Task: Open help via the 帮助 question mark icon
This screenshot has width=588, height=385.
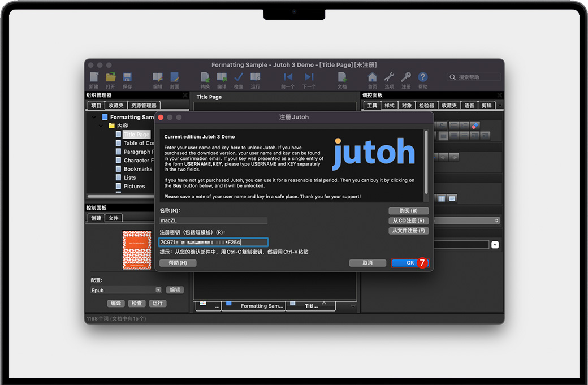Action: click(423, 77)
